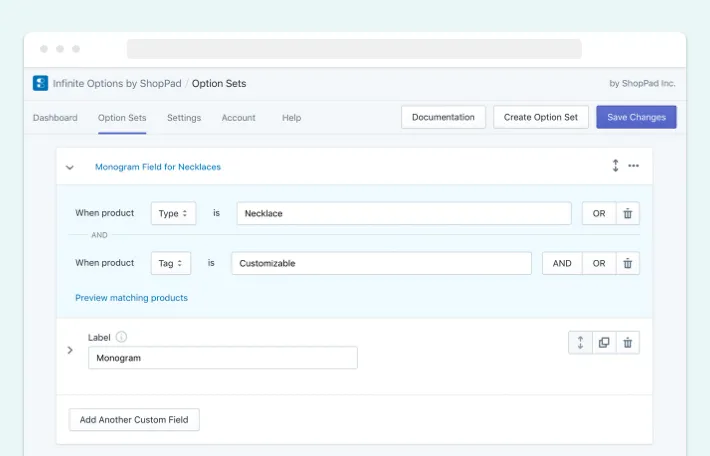Expand the Monogram label field details

(70, 350)
